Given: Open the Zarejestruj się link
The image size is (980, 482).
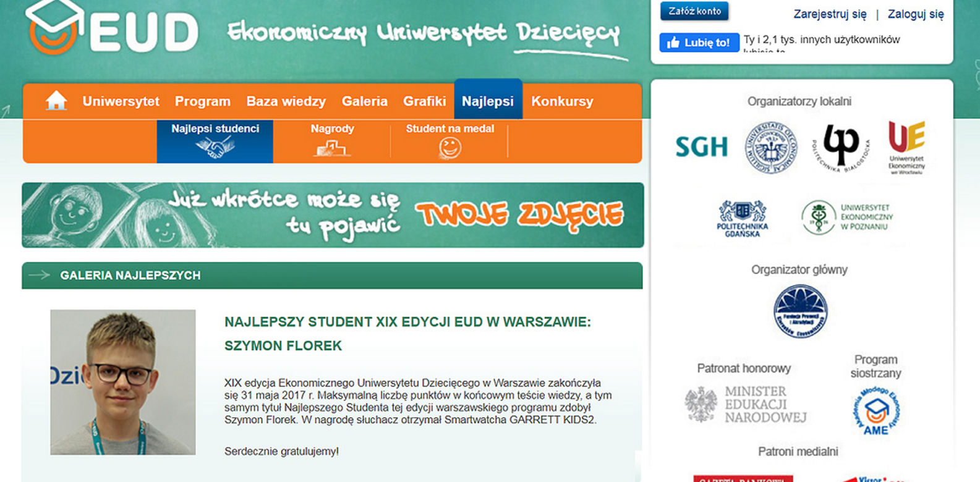Looking at the screenshot, I should pos(830,14).
